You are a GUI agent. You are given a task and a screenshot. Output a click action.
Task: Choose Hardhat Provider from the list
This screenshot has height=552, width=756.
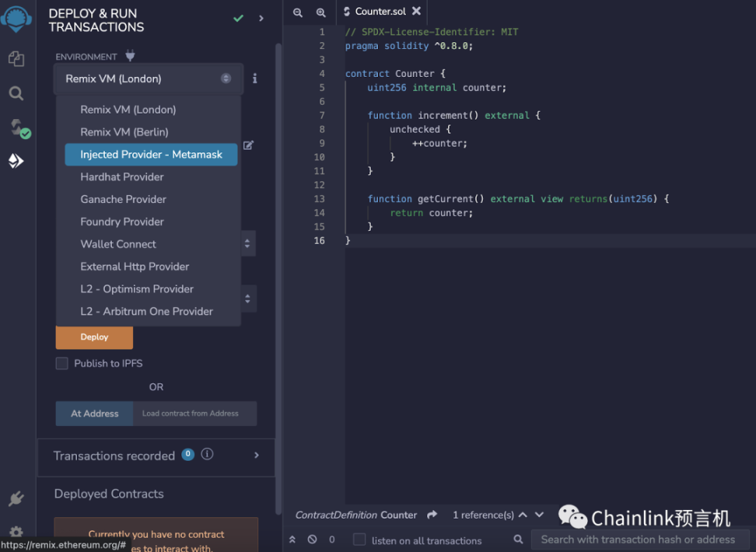pyautogui.click(x=122, y=177)
